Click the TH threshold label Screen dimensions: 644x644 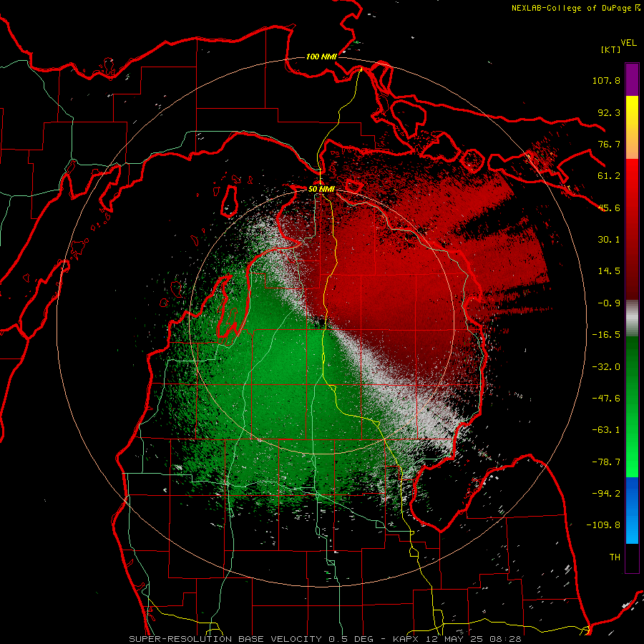[x=615, y=557]
